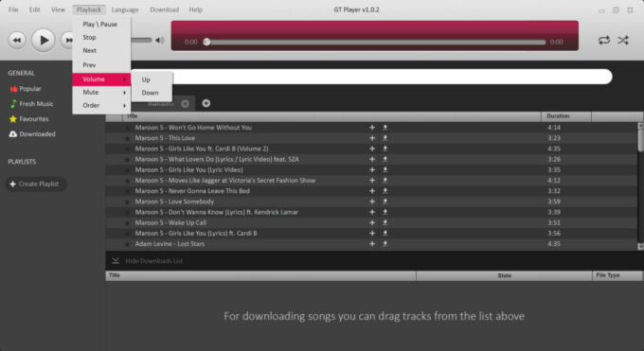Open the Language menu

click(125, 9)
